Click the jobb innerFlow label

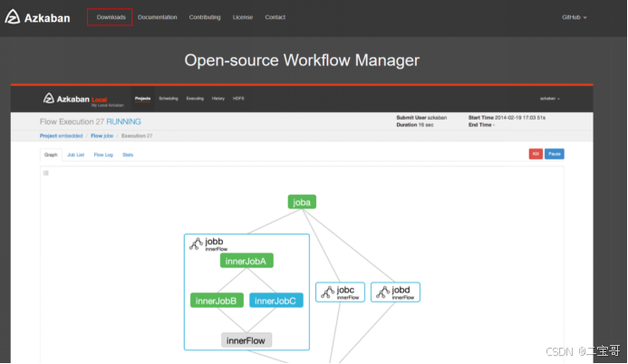[217, 249]
